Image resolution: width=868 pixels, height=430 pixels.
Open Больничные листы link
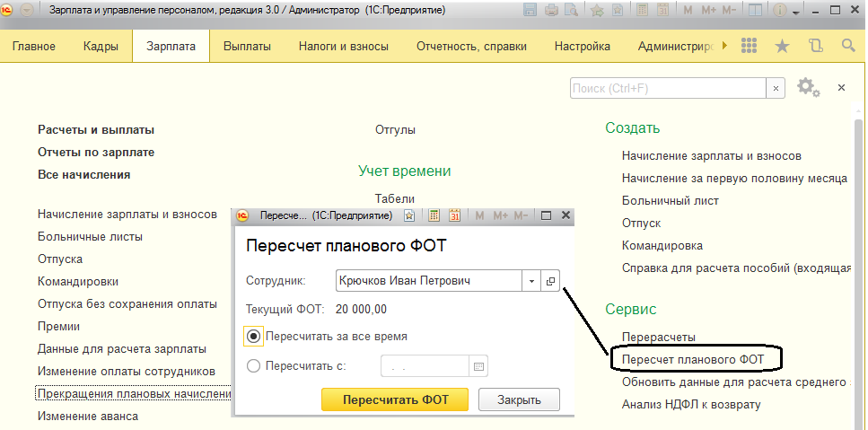91,236
